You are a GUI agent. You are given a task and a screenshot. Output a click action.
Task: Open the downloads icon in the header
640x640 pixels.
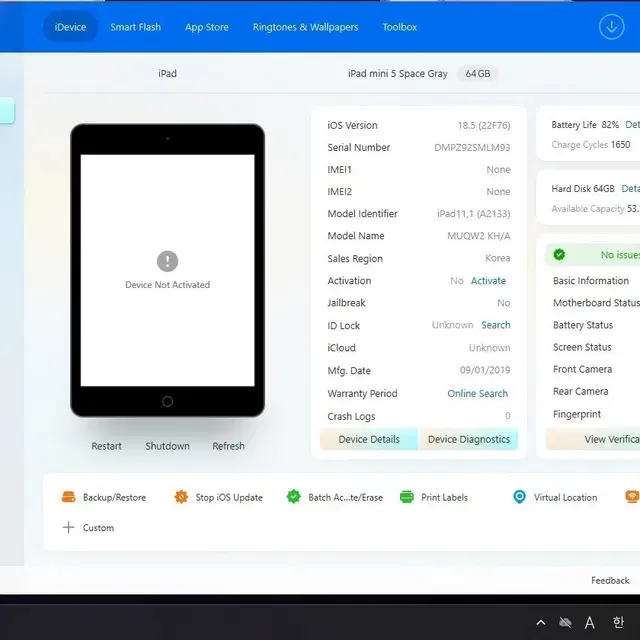(611, 27)
